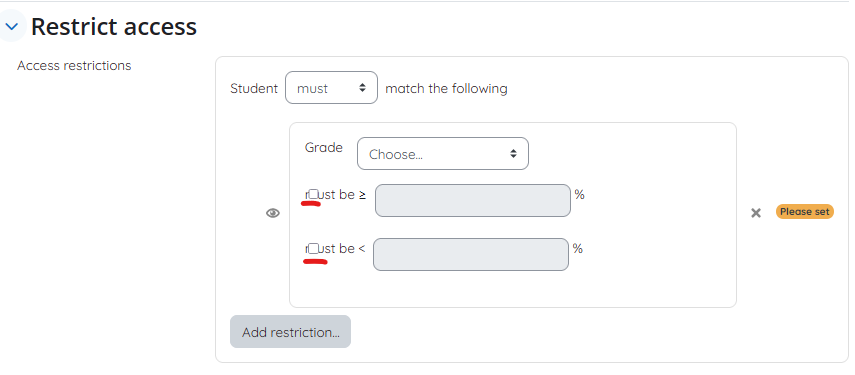Click the percent sign after the ≥ field

coord(579,194)
